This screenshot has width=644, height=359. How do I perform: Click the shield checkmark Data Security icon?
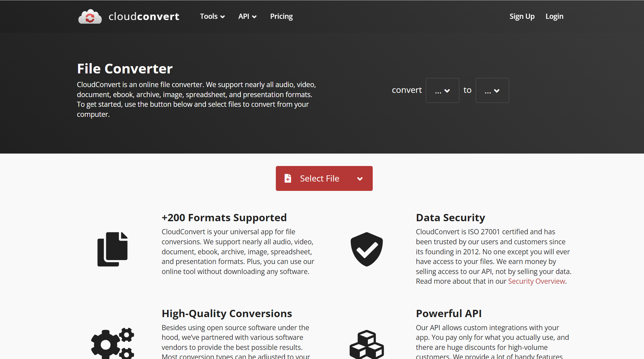[367, 249]
